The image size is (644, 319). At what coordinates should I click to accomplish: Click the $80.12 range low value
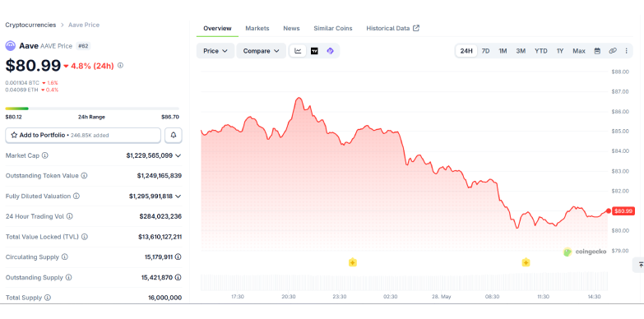13,117
